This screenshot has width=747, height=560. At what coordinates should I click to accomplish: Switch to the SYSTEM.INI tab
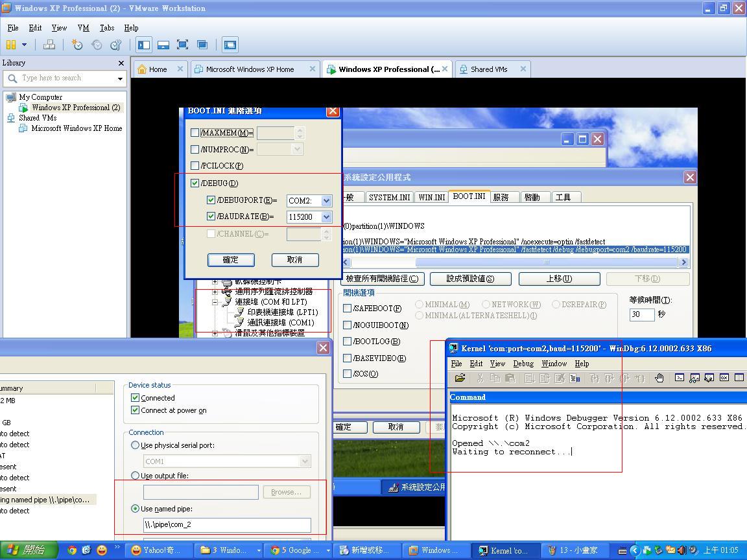[x=389, y=197]
